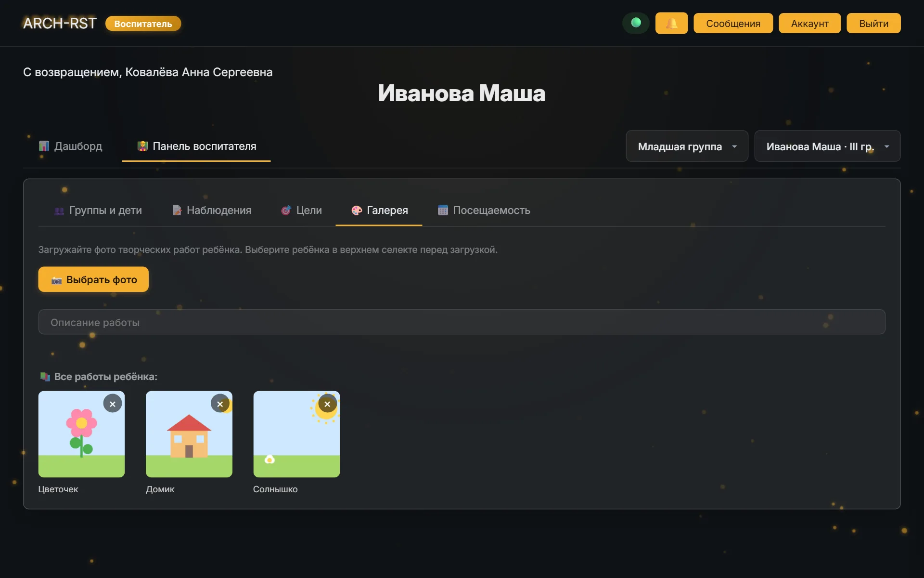Screen dimensions: 924x578
Task: Select the Панель воспитателя tab
Action: pyautogui.click(x=196, y=146)
